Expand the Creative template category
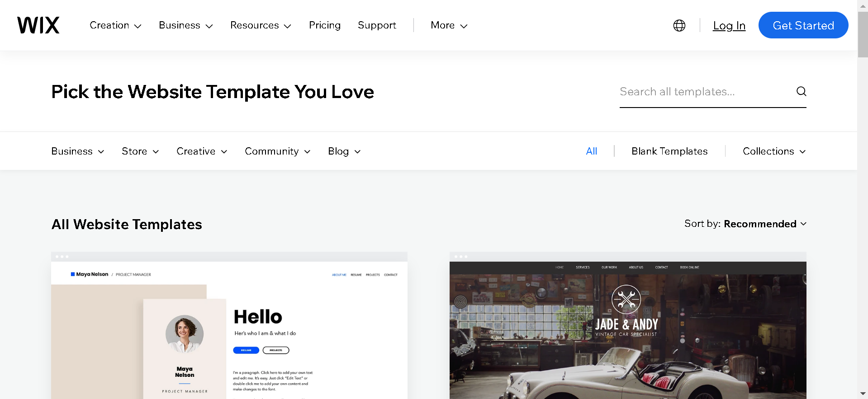 tap(202, 151)
